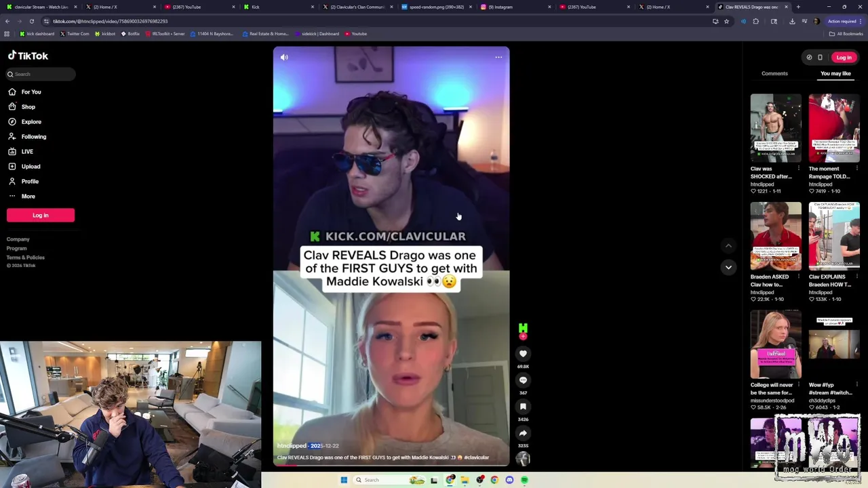Click the TikTok logo
Image resolution: width=868 pixels, height=488 pixels.
(28, 56)
